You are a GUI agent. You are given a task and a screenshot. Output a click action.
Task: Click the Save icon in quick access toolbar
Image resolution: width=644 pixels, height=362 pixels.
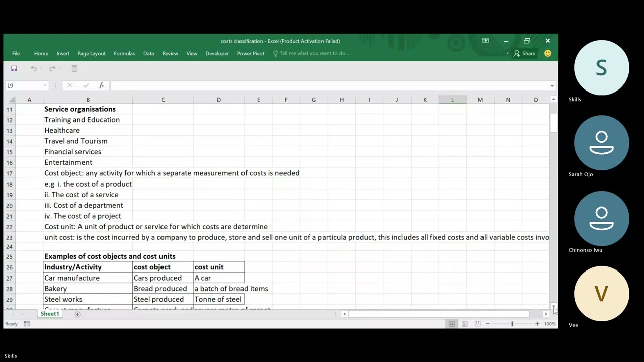14,68
